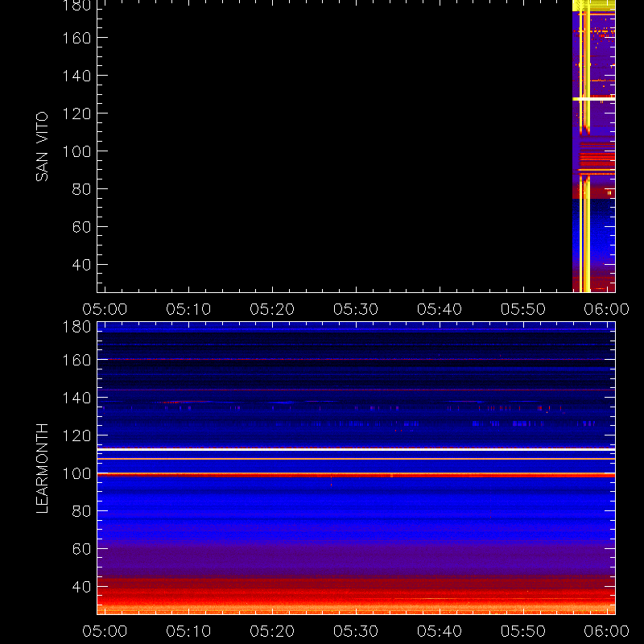Select the 60 tick label on SAN VITO plot
Image resolution: width=644 pixels, height=644 pixels.
coord(81,227)
